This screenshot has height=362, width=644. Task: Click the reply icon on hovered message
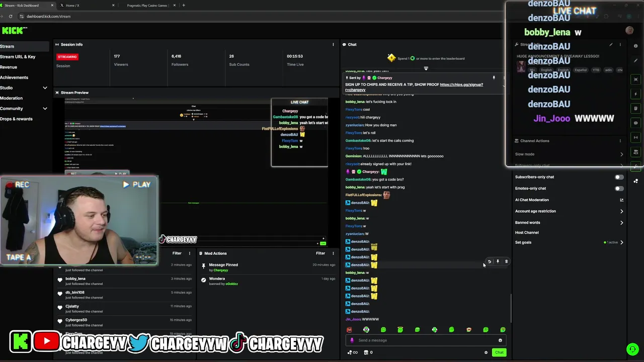coord(489,261)
